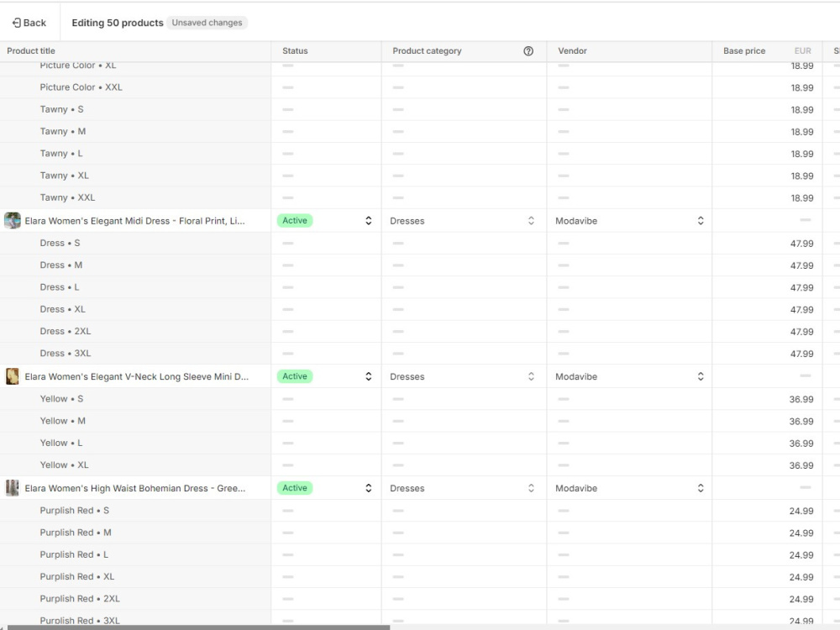Change Modavibe vendor for Bohemian Dress
The image size is (840, 630).
(x=629, y=488)
